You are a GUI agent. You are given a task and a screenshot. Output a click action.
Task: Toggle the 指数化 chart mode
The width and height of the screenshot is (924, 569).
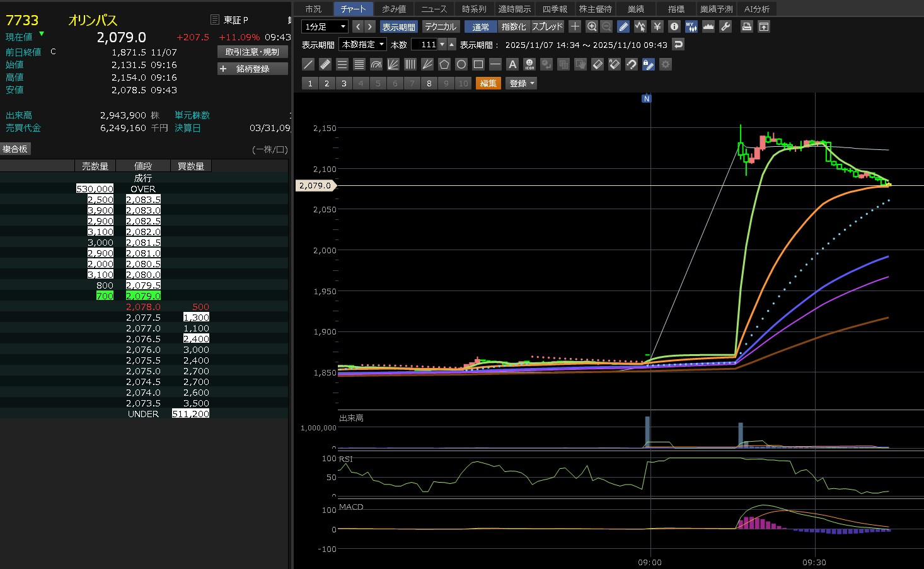click(513, 26)
